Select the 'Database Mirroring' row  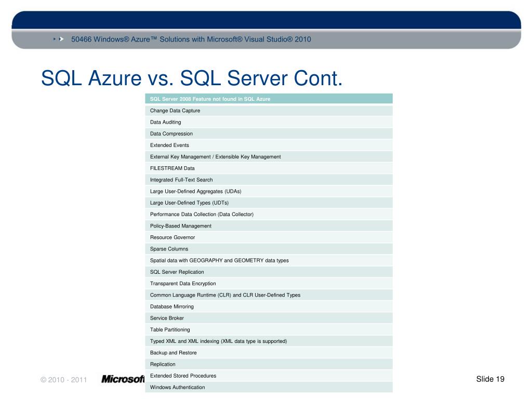[269, 307]
